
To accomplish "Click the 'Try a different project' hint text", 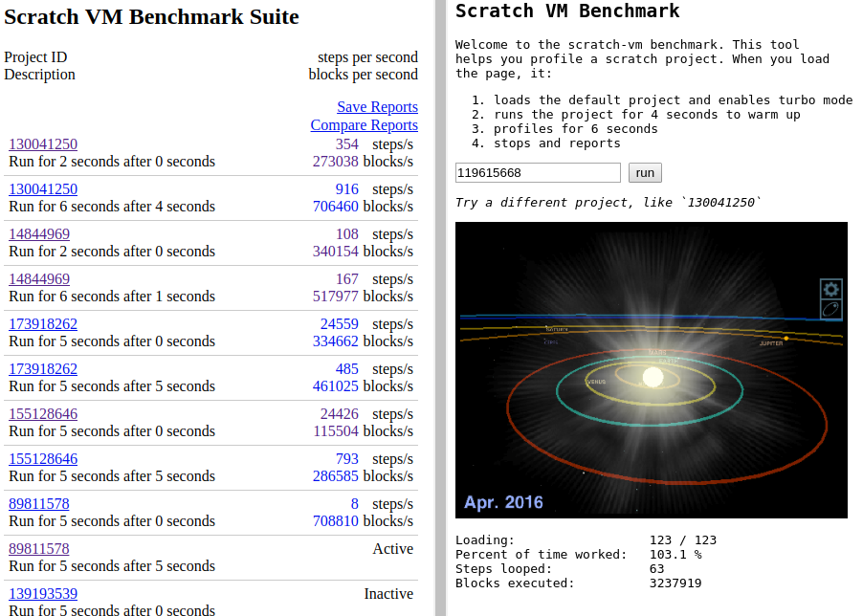I will pyautogui.click(x=609, y=203).
